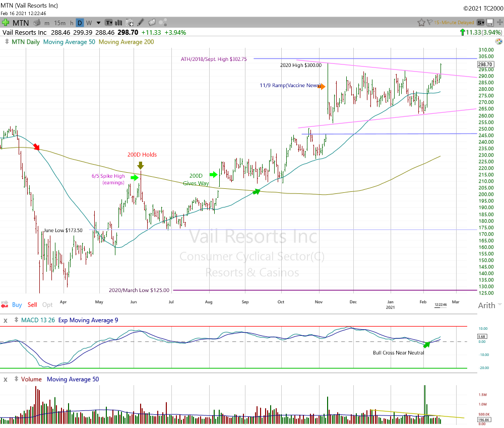Viewport: 504px width, 428px height.
Task: Click the notes pages icon
Action: pos(152,22)
